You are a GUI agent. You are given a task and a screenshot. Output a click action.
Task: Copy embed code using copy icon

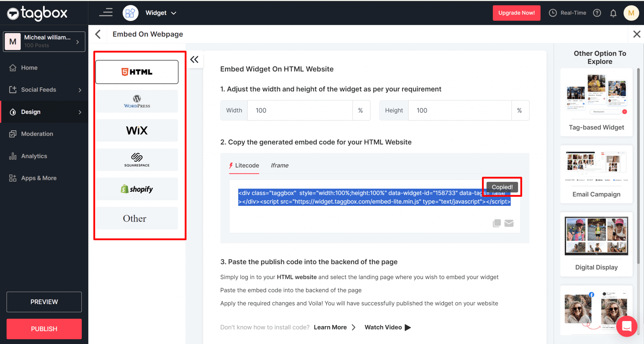[x=497, y=223]
